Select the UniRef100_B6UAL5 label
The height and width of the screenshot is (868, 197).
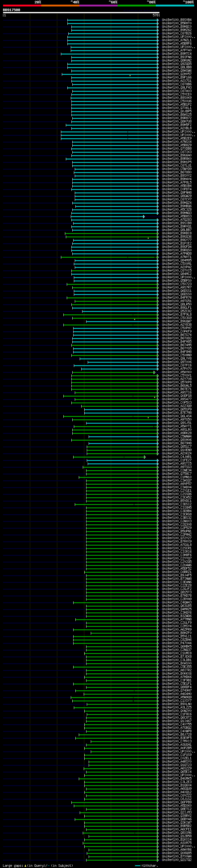coord(177,386)
